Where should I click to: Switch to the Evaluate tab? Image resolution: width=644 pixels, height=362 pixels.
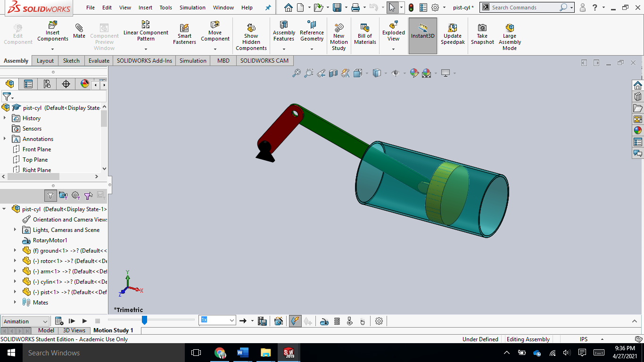99,60
